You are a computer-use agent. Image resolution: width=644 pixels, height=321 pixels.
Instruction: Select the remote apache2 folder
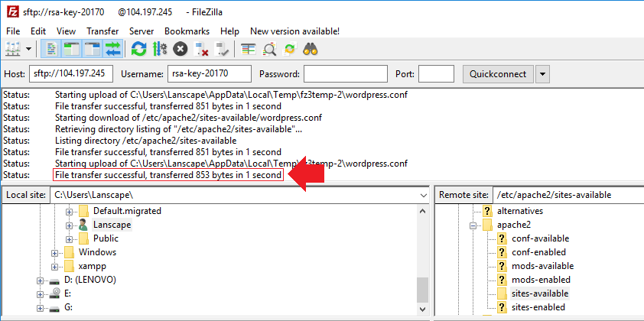tap(514, 225)
